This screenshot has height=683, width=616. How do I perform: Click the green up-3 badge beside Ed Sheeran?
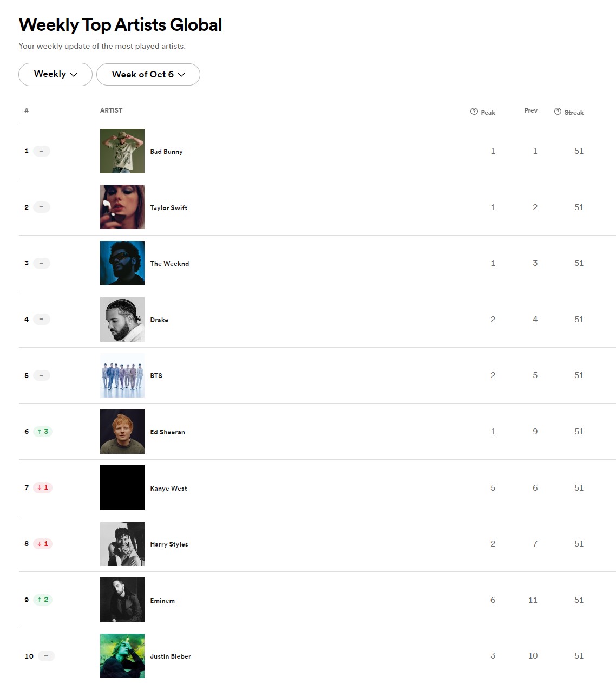point(42,431)
